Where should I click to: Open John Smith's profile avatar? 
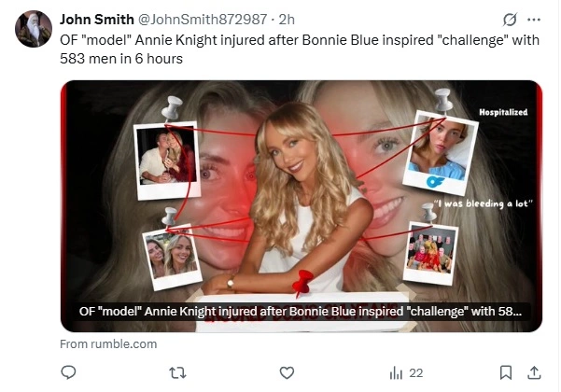[34, 29]
